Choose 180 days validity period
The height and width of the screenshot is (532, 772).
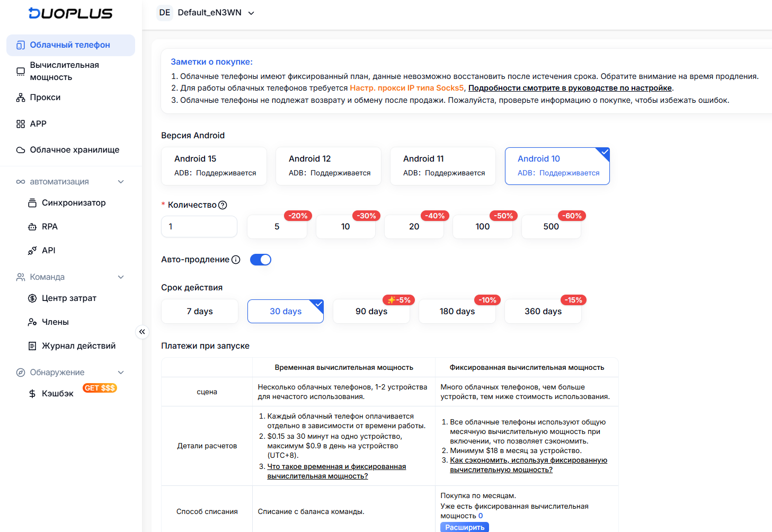coord(457,312)
